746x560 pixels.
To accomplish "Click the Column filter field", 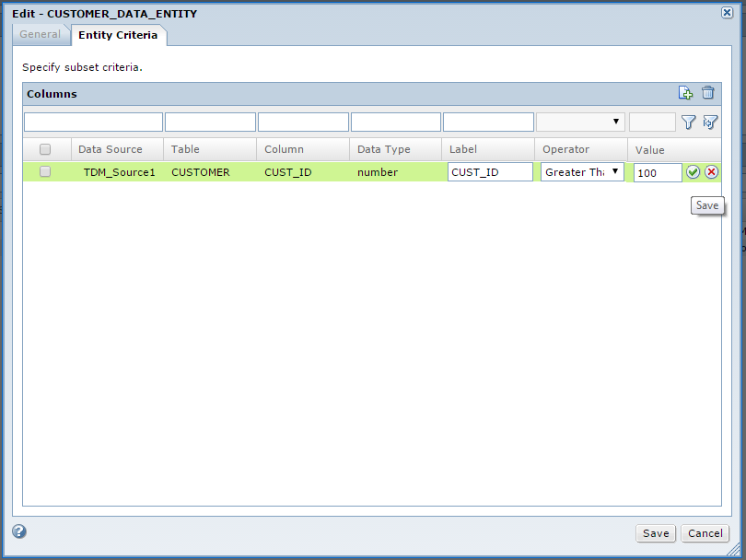I will [x=303, y=122].
